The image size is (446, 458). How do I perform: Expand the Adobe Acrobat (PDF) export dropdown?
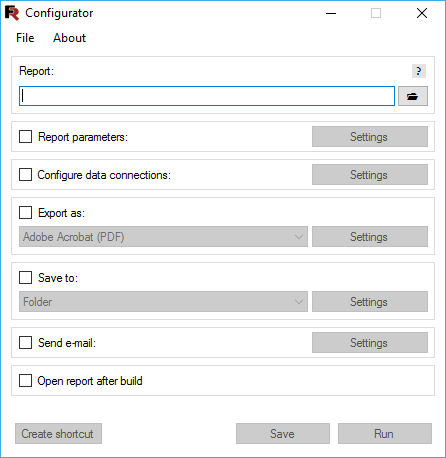coord(163,237)
